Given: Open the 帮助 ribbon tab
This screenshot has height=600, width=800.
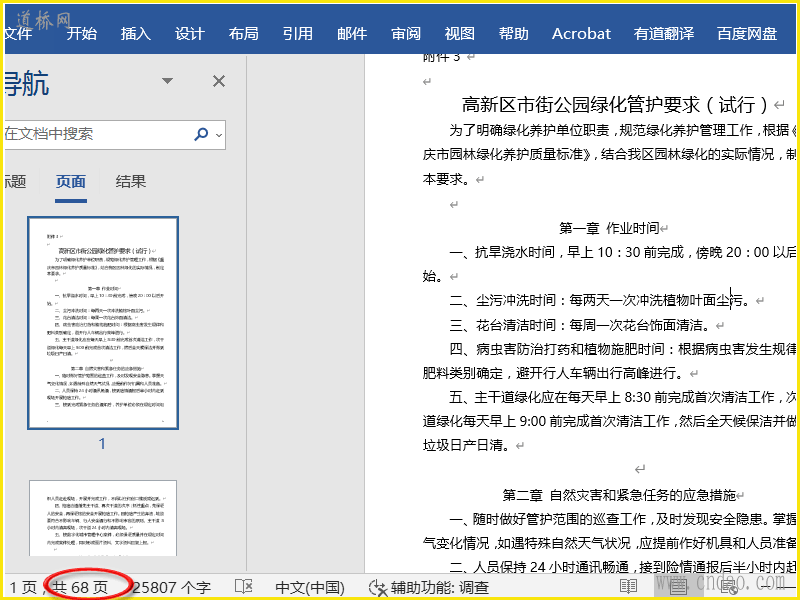Looking at the screenshot, I should pyautogui.click(x=514, y=34).
